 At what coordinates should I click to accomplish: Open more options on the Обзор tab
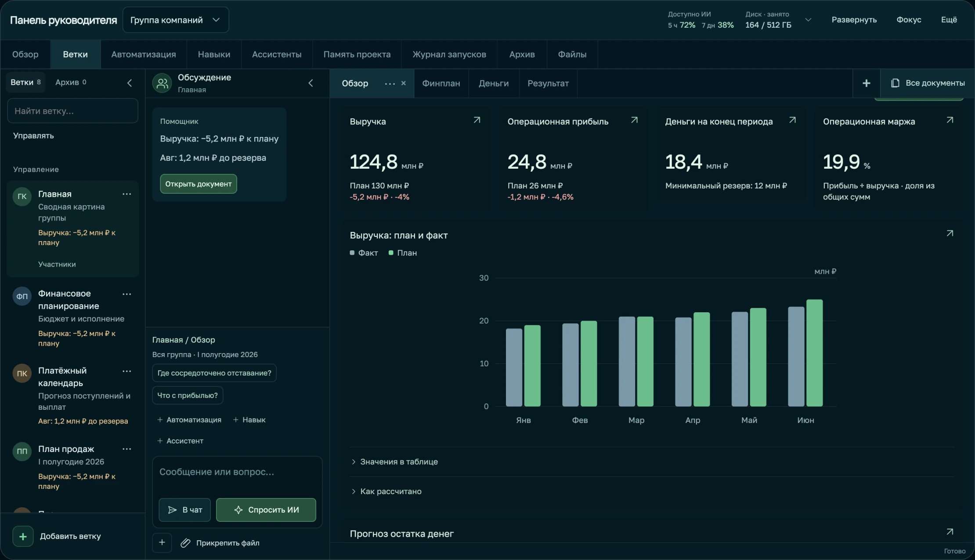[x=390, y=83]
